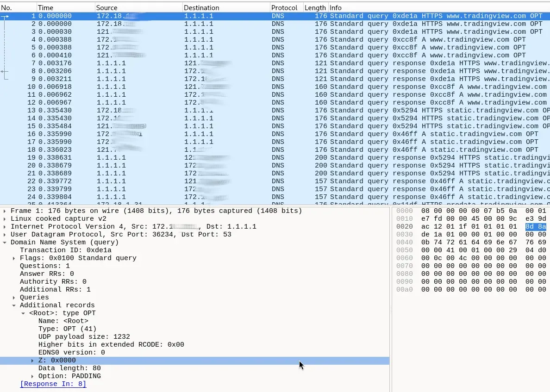Screen dimensions: 550x392
Task: Sort packets by Protocol column header
Action: [x=287, y=8]
